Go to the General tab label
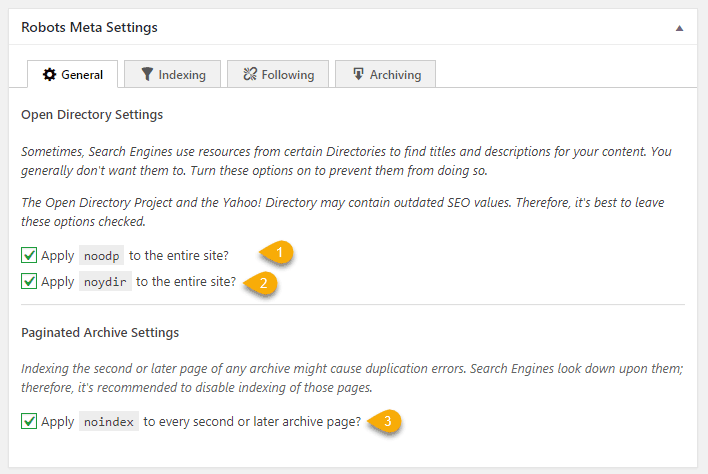708x474 pixels. coord(83,75)
